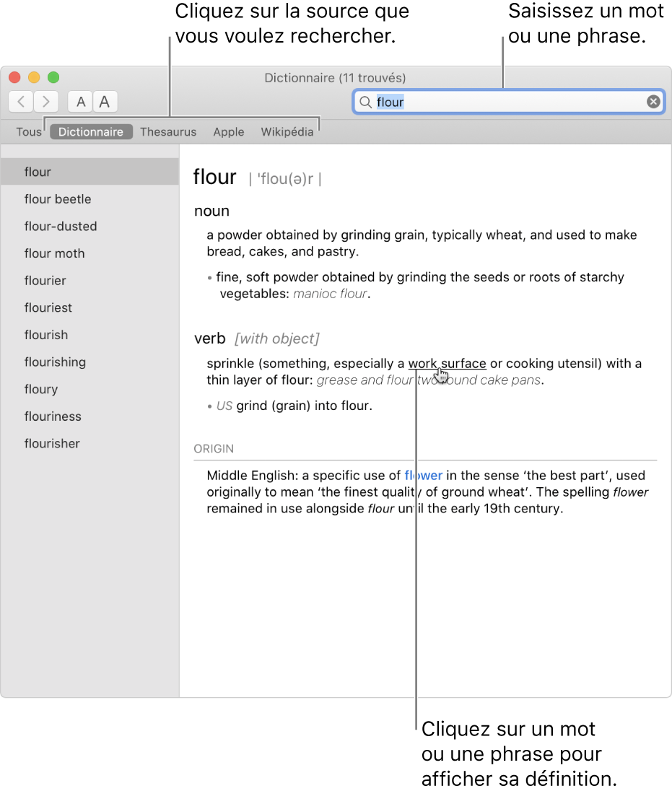
Task: Select flour beetle in results list
Action: pos(58,199)
